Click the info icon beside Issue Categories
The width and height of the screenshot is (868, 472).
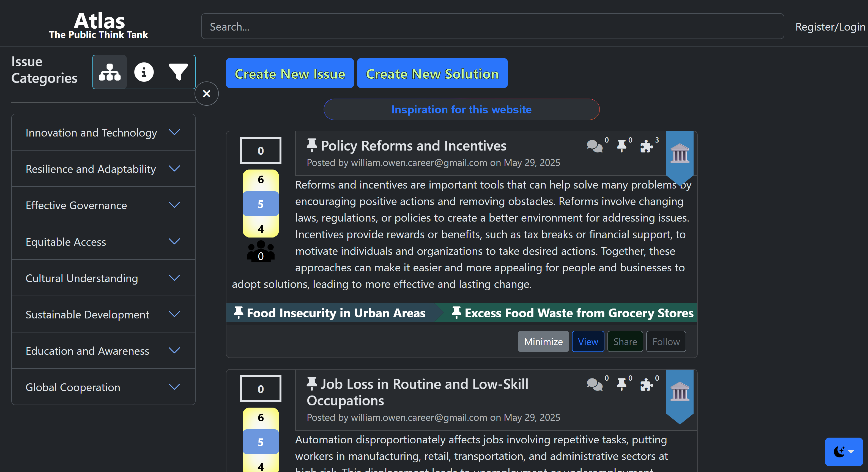click(x=144, y=72)
